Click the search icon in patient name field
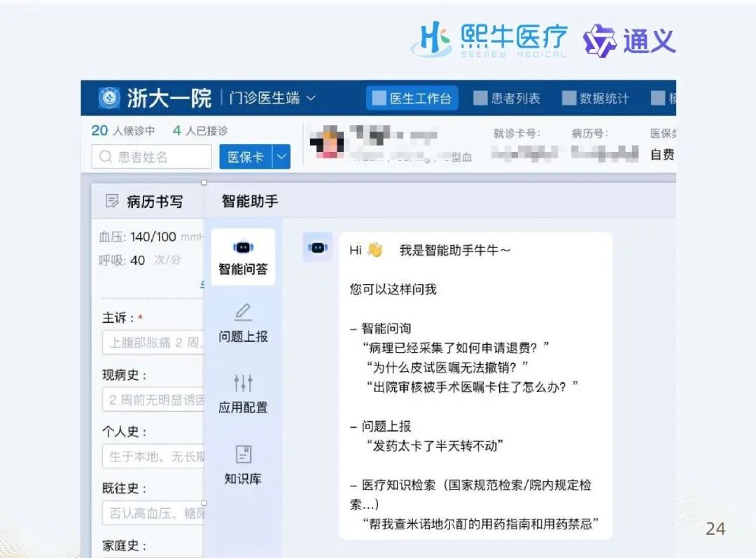Image resolution: width=756 pixels, height=558 pixels. coord(106,157)
